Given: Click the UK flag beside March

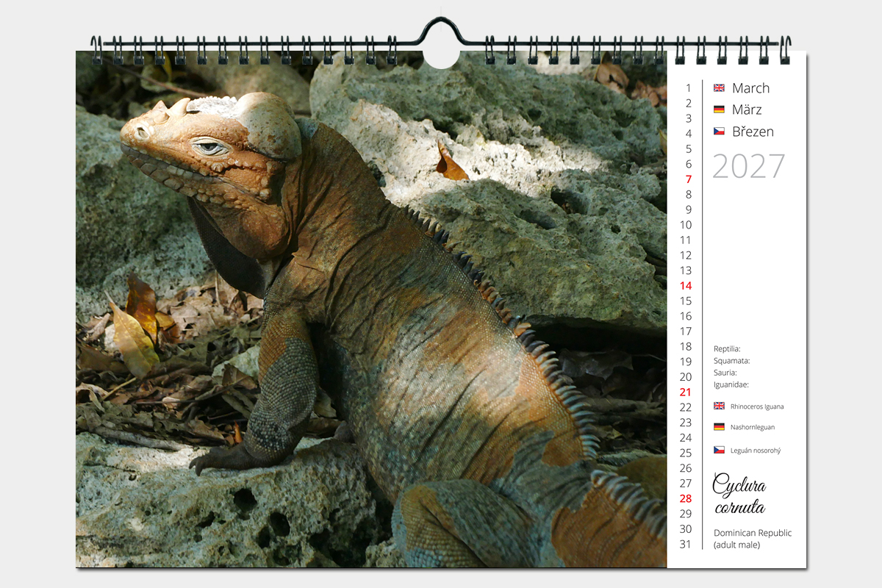Looking at the screenshot, I should (x=719, y=88).
